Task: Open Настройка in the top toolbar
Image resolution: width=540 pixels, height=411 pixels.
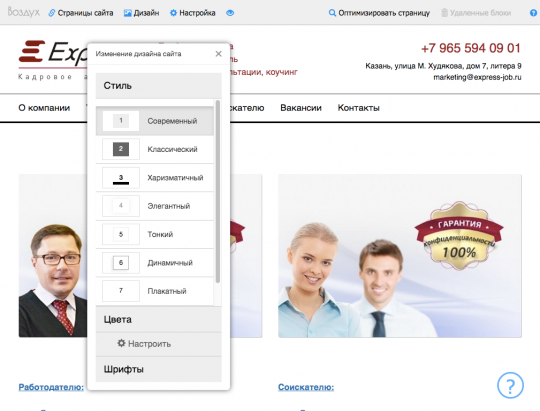Action: point(193,13)
